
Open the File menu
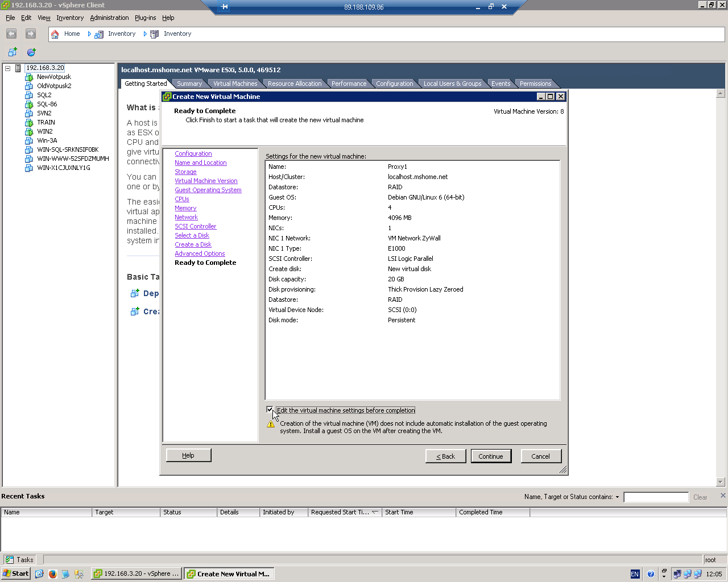(x=10, y=18)
